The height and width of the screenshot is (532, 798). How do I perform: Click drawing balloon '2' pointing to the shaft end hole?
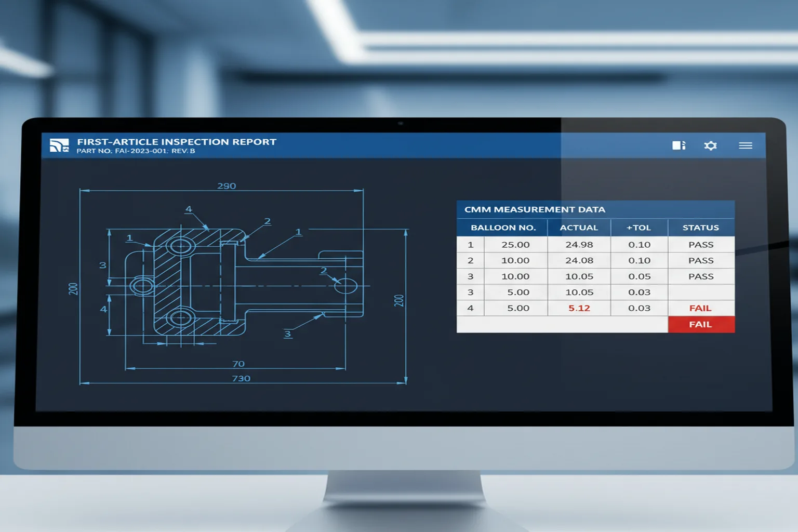(x=324, y=271)
